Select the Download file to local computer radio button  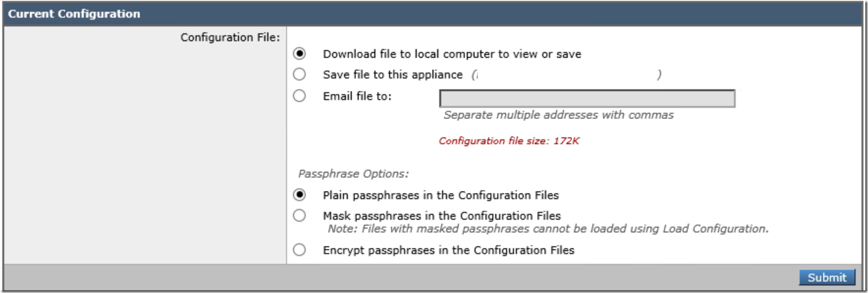coord(299,54)
